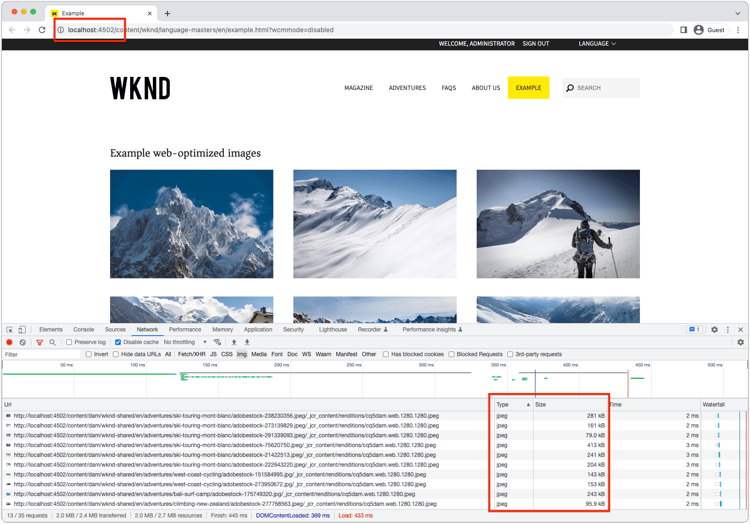Check the Invert filter checkbox

pos(88,354)
